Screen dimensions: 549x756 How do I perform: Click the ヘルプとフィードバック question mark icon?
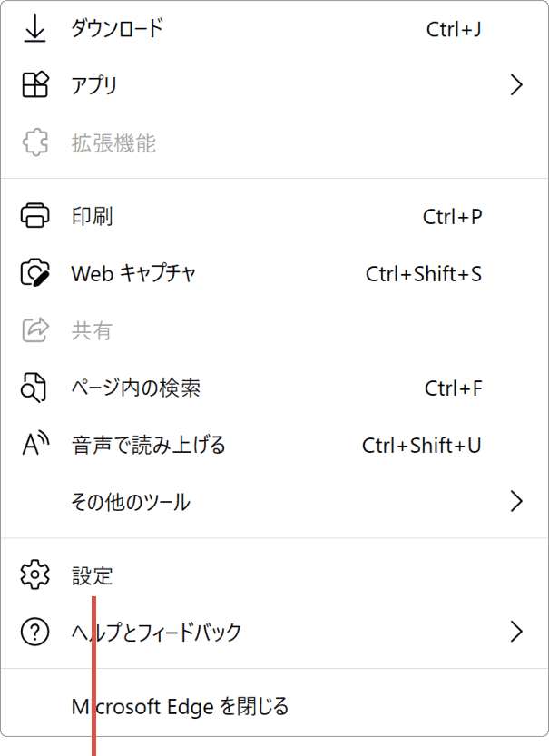click(x=34, y=632)
